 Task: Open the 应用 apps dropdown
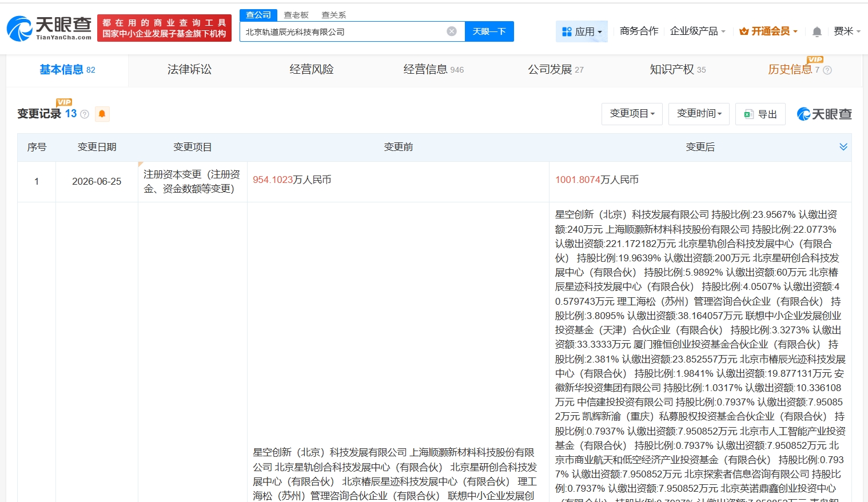coord(582,31)
